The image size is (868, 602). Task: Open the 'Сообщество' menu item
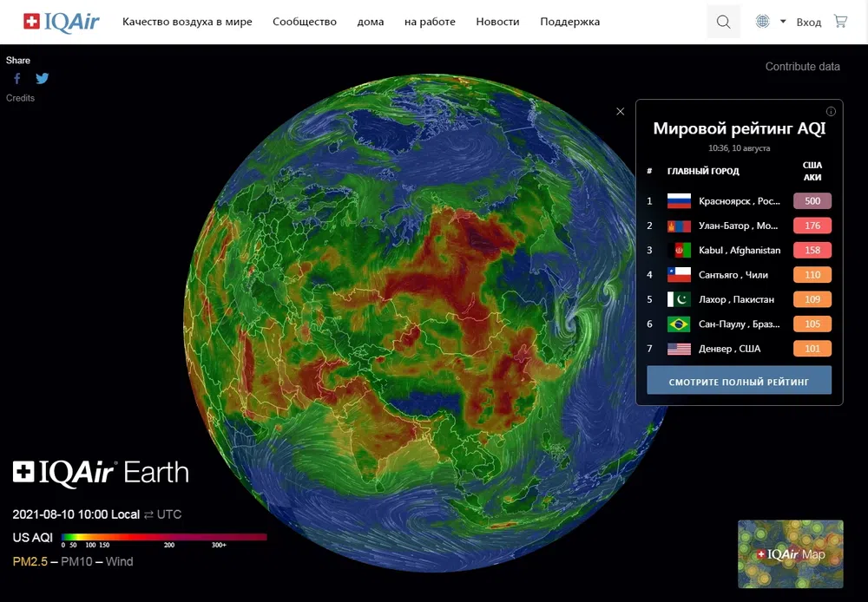pos(304,22)
